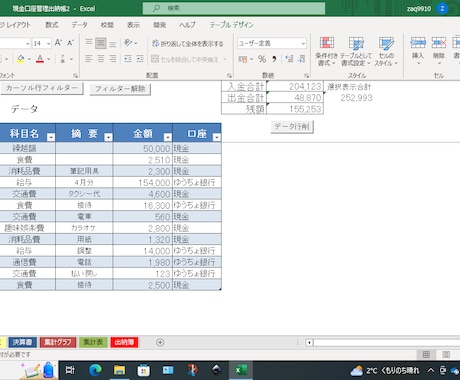Click the カーソル行フィルター button

click(x=42, y=88)
